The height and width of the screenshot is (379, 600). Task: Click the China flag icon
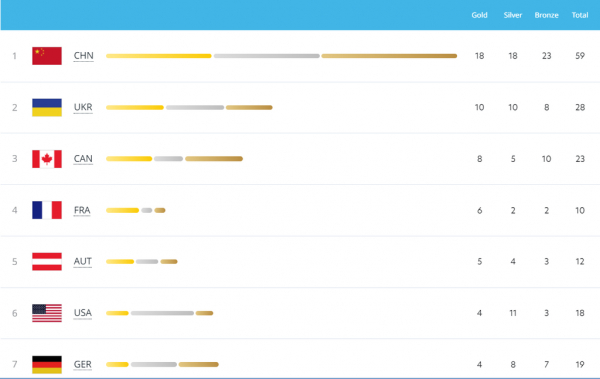coord(47,56)
